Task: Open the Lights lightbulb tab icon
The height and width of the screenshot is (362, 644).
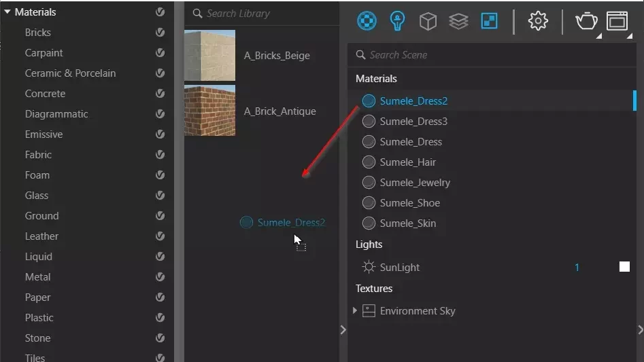Action: click(397, 20)
